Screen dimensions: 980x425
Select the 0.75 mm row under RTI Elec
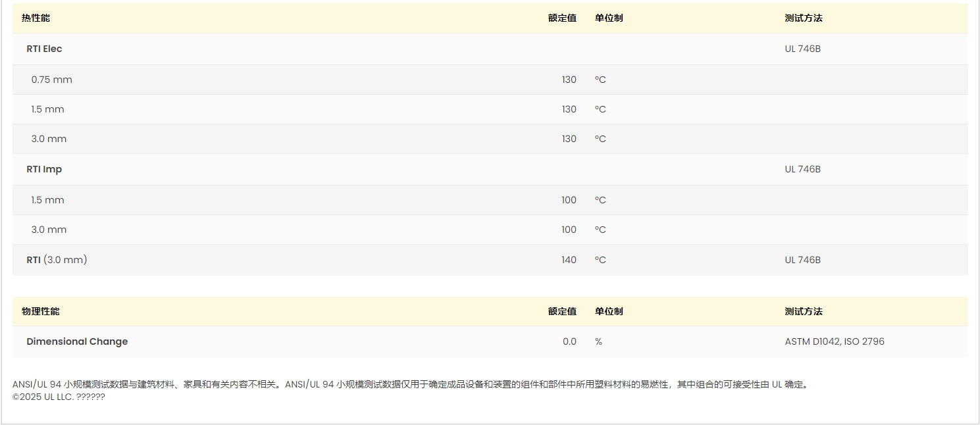coord(490,80)
